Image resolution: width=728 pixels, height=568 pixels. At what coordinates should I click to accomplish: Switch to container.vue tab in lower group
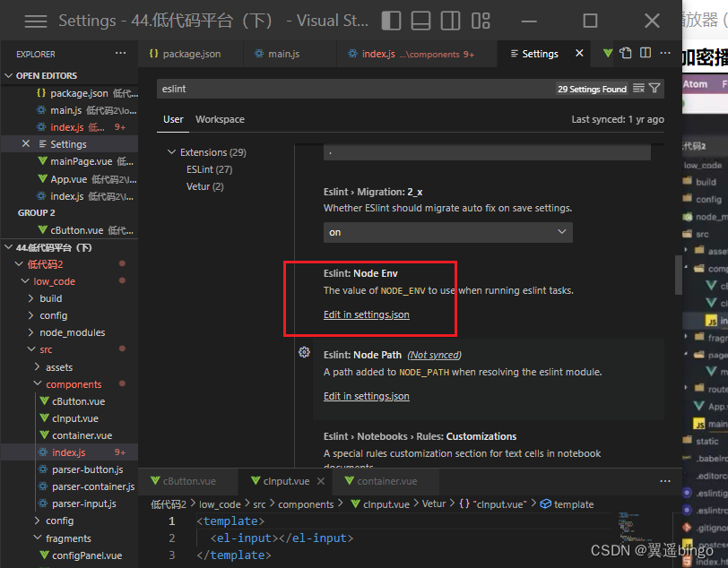tap(386, 481)
